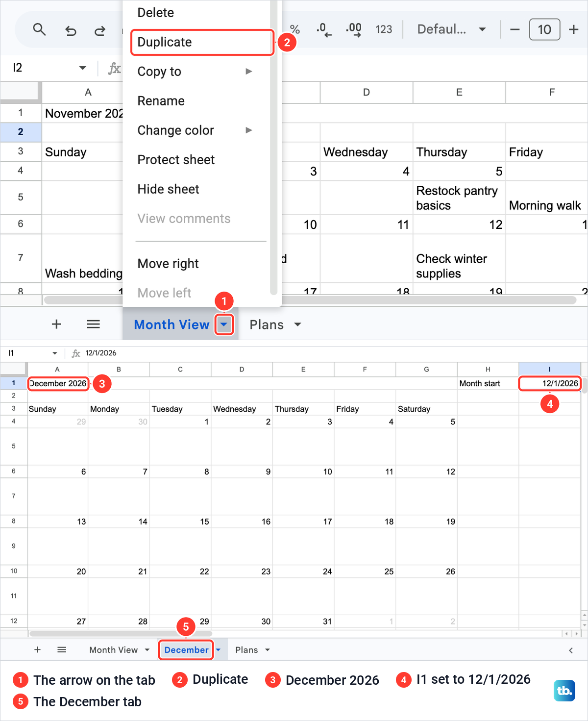
Task: Select column E header in upper sheet
Action: coord(459,92)
